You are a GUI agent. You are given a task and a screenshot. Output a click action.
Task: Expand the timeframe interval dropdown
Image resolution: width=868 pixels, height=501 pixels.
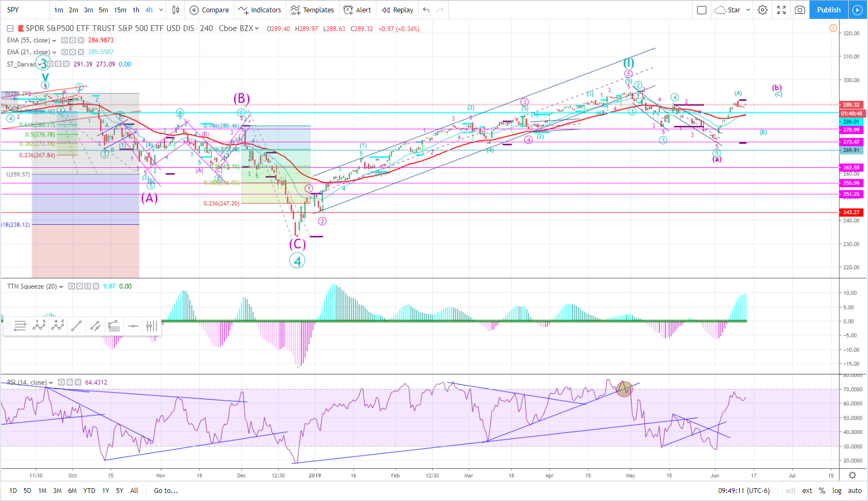click(x=161, y=10)
